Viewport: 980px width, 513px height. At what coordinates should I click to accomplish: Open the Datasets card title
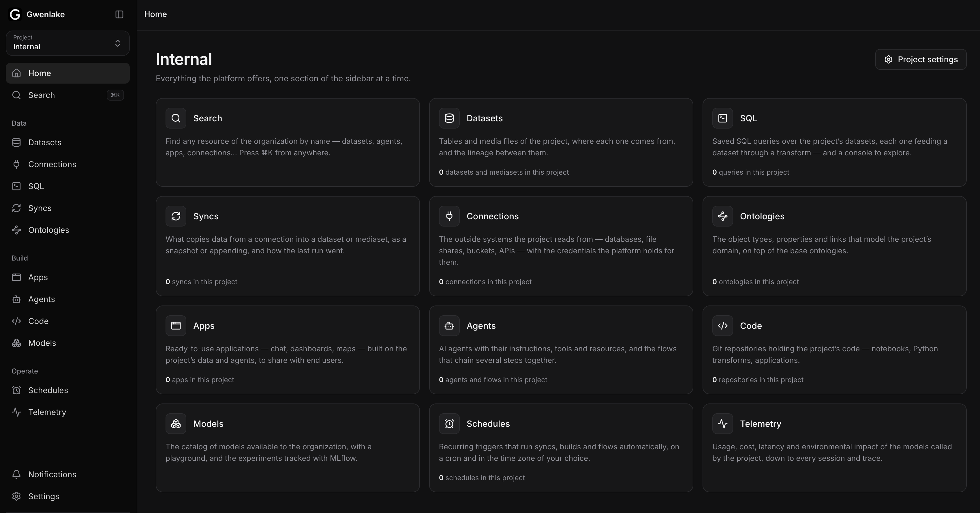click(x=485, y=118)
